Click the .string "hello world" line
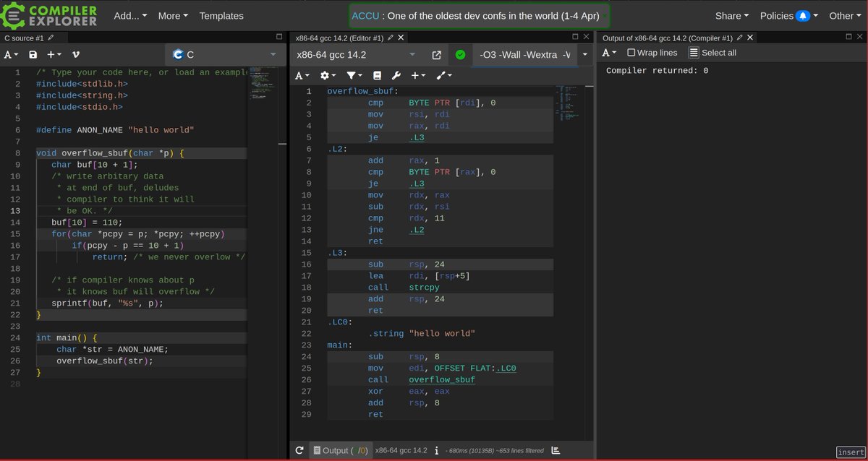868x461 pixels. (421, 334)
